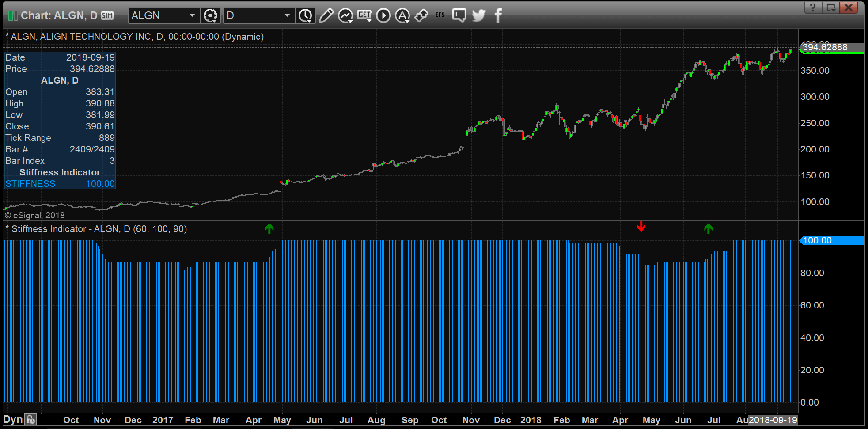
Task: Click the Date row in data window
Action: click(x=60, y=57)
